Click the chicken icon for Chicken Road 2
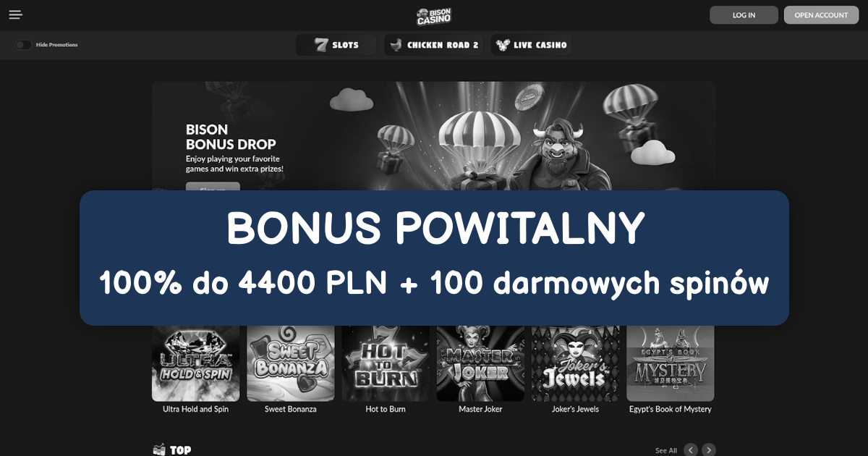868x456 pixels. [396, 45]
